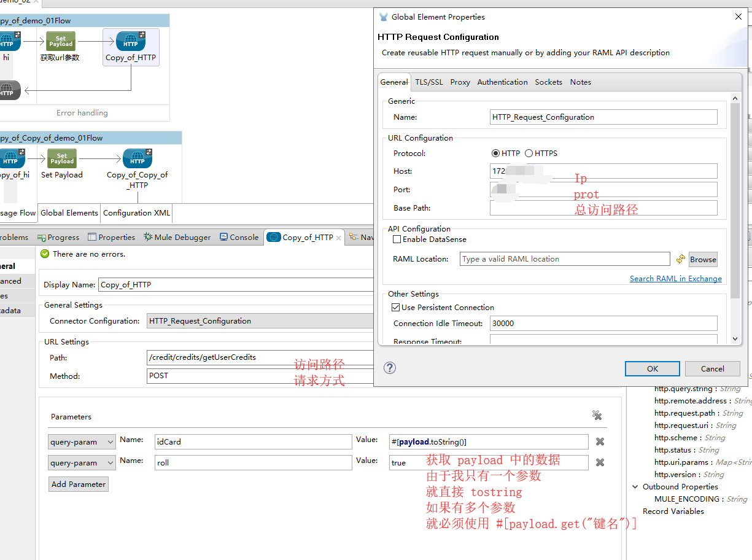Viewport: 752px width, 560px height.
Task: Switch to the TLS/SSL tab
Action: coord(429,82)
